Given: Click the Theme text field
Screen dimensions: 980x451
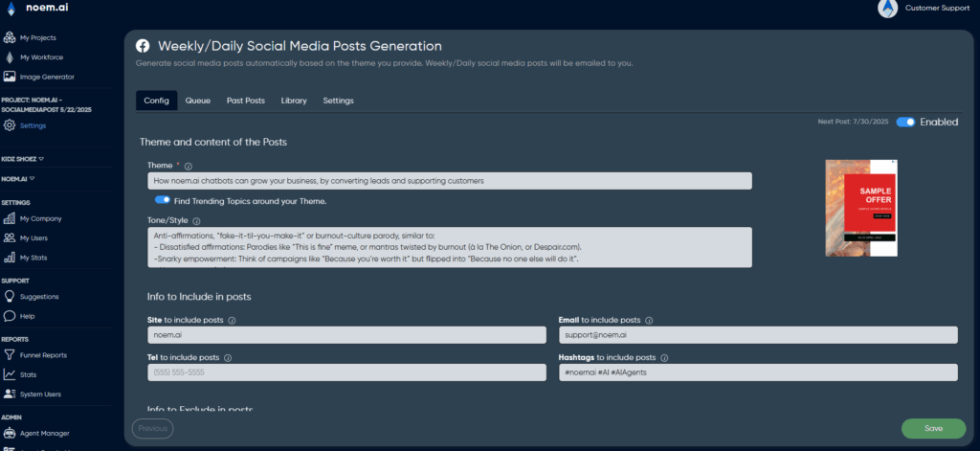Looking at the screenshot, I should coord(450,181).
